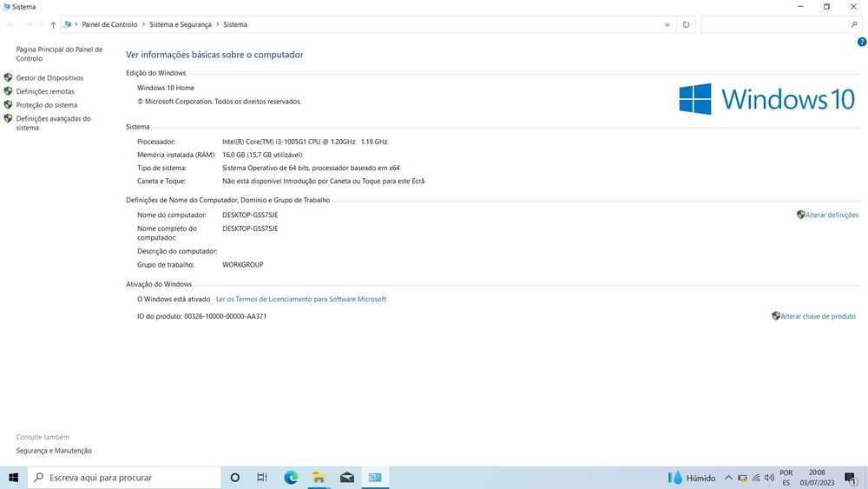Restore down the Sistema window
Screen dimensions: 868x489
pyautogui.click(x=826, y=7)
